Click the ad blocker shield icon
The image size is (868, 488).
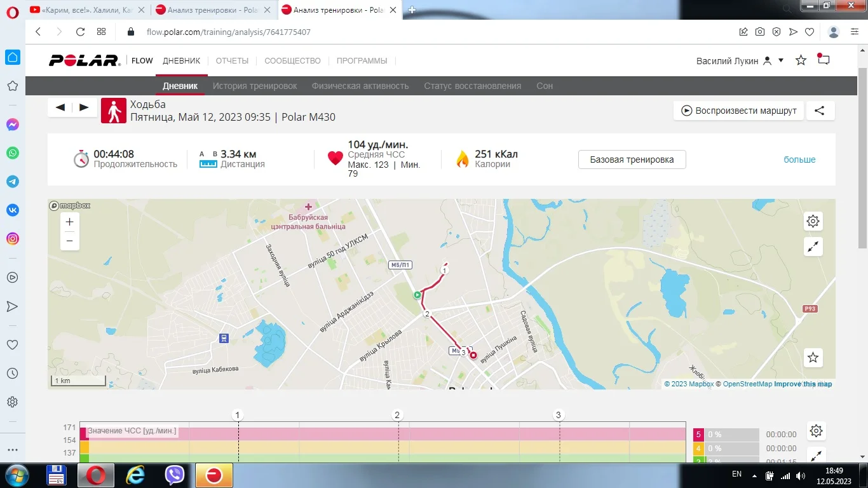(x=776, y=32)
